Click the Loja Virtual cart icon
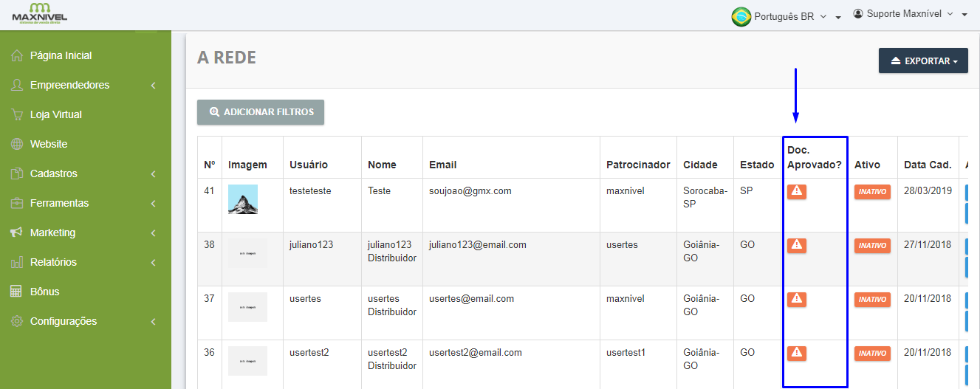This screenshot has width=980, height=389. tap(17, 114)
